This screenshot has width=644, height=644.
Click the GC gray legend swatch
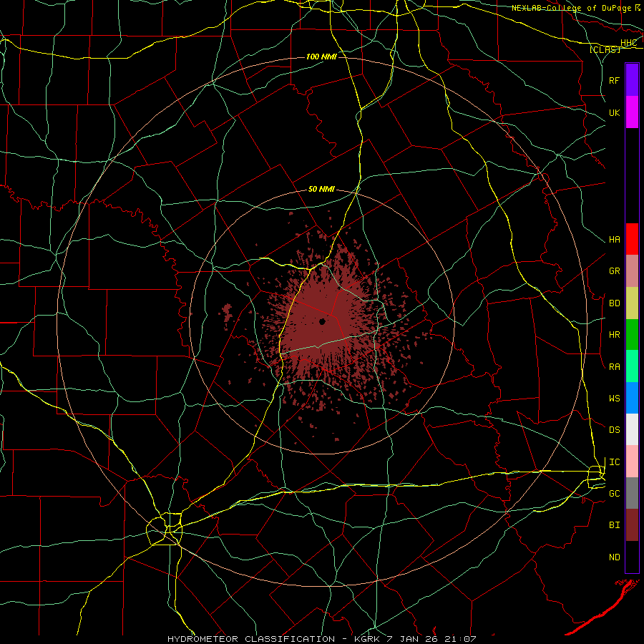pos(632,493)
